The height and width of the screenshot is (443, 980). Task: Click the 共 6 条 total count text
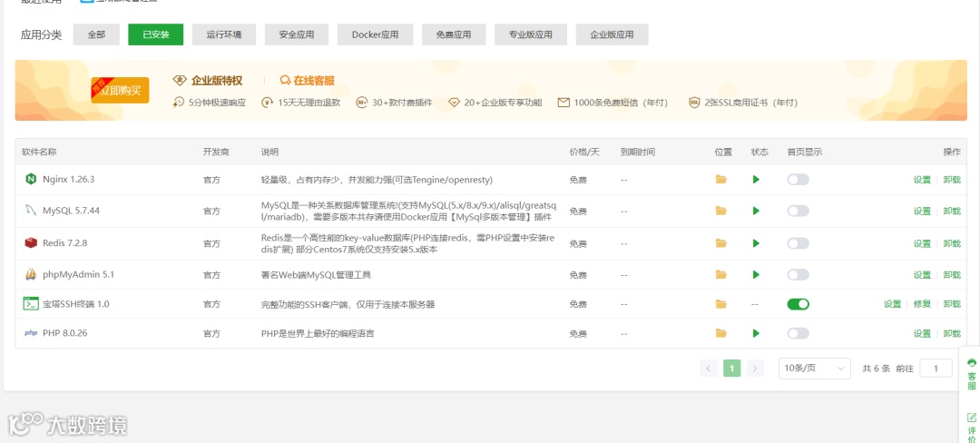pyautogui.click(x=877, y=369)
